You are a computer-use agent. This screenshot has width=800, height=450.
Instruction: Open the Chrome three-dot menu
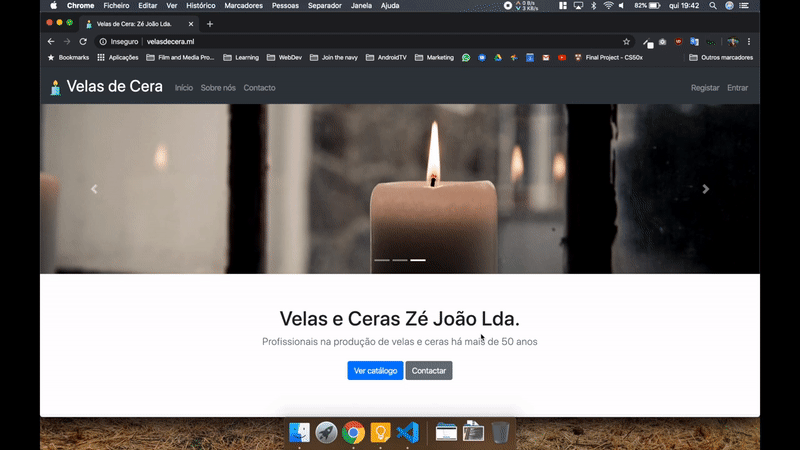click(x=749, y=42)
